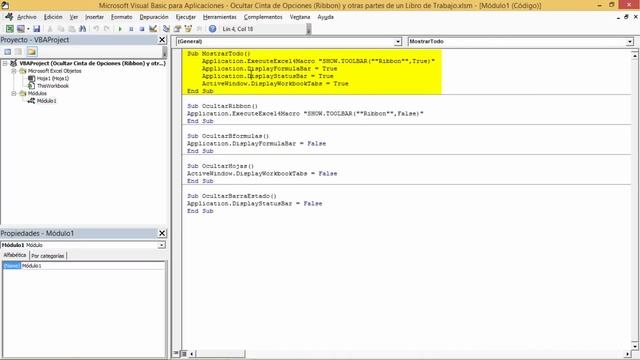Open the Ver menu
This screenshot has height=360, width=640.
point(73,17)
